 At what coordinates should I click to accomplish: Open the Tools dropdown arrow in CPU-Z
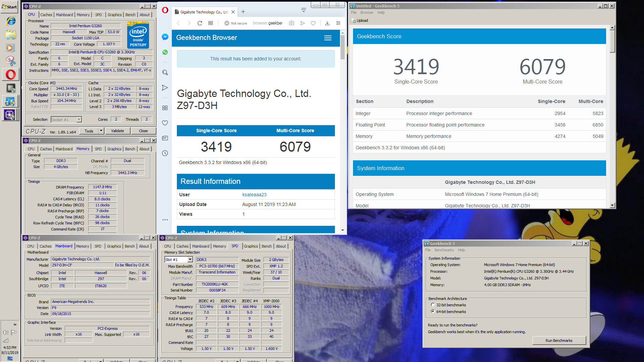(101, 131)
